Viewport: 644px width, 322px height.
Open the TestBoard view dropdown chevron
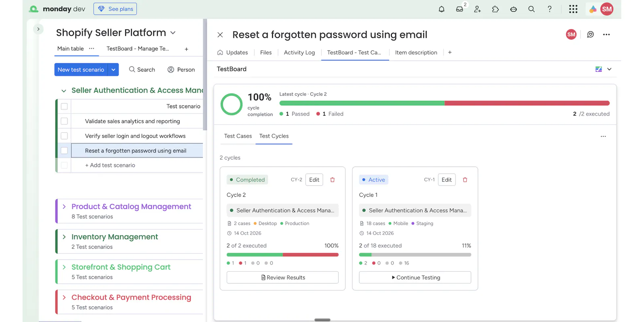coord(609,69)
